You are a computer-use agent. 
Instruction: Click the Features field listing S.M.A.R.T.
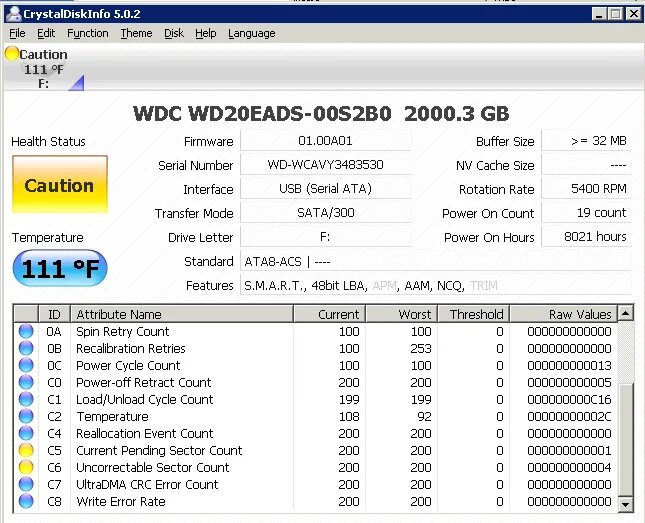point(436,285)
